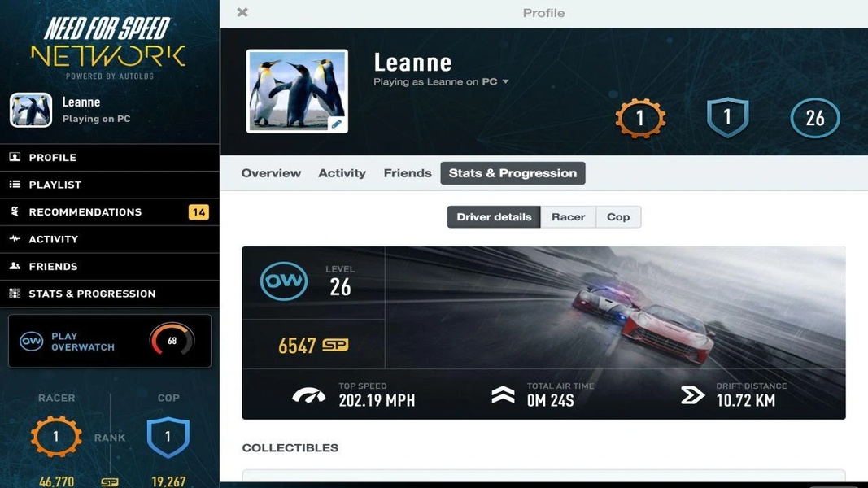868x488 pixels.
Task: Open Recommendations in the sidebar
Action: pyautogui.click(x=110, y=212)
